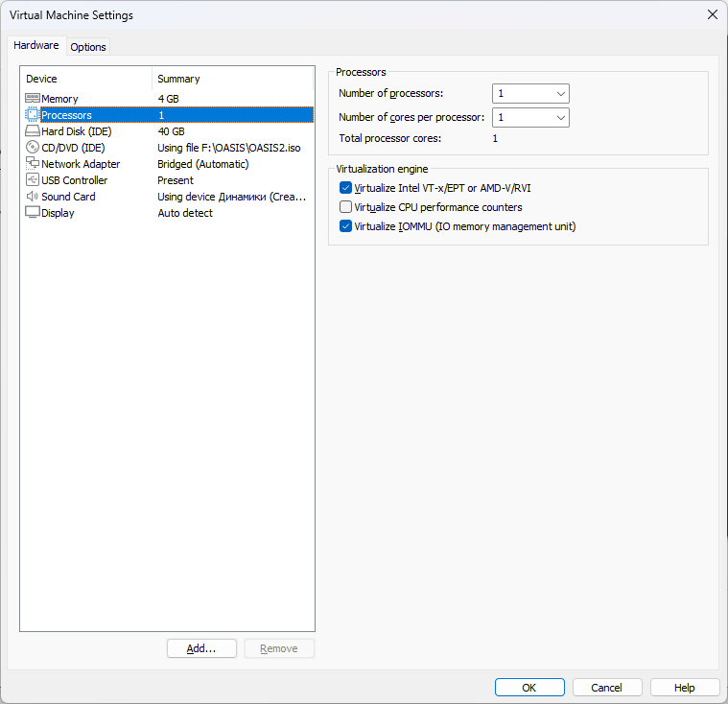Uncheck Virtualize IOMMU checkbox
The width and height of the screenshot is (728, 704).
click(346, 226)
